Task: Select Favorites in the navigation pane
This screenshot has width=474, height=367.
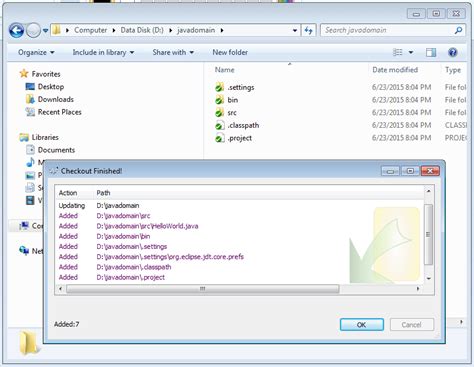Action: coord(46,74)
